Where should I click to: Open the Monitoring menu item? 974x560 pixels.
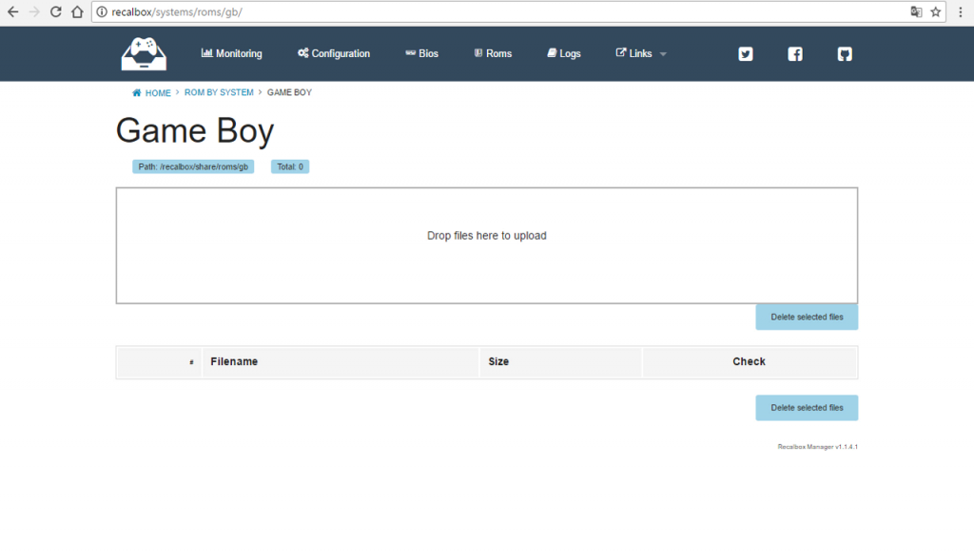[231, 54]
